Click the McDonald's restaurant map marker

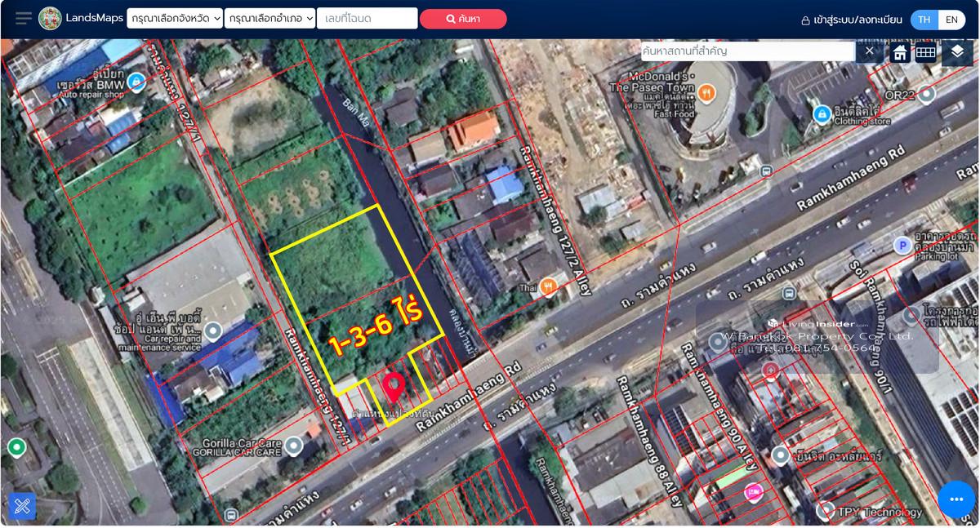pos(707,92)
